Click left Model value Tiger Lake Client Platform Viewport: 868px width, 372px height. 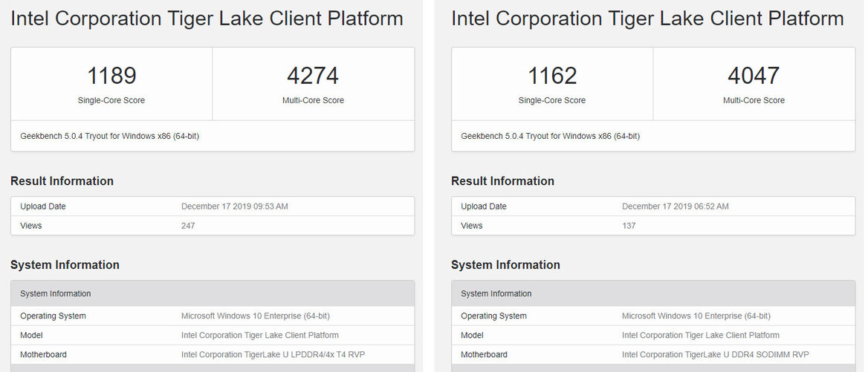coord(260,336)
